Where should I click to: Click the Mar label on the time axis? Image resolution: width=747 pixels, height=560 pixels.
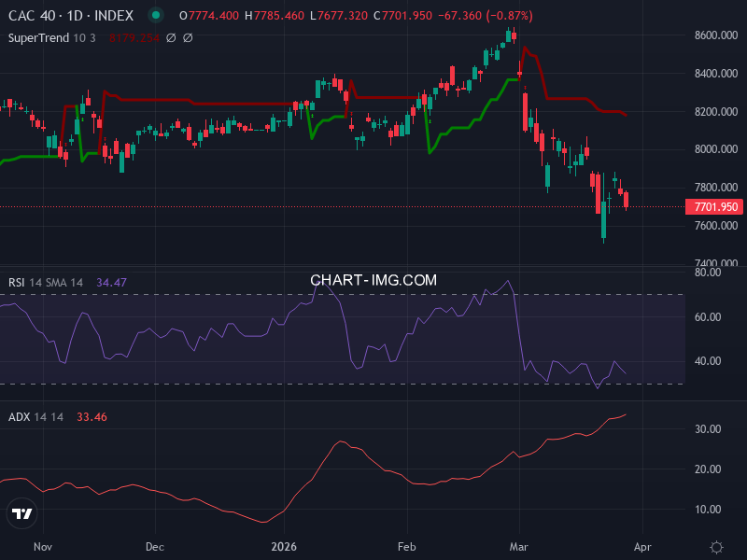[519, 547]
